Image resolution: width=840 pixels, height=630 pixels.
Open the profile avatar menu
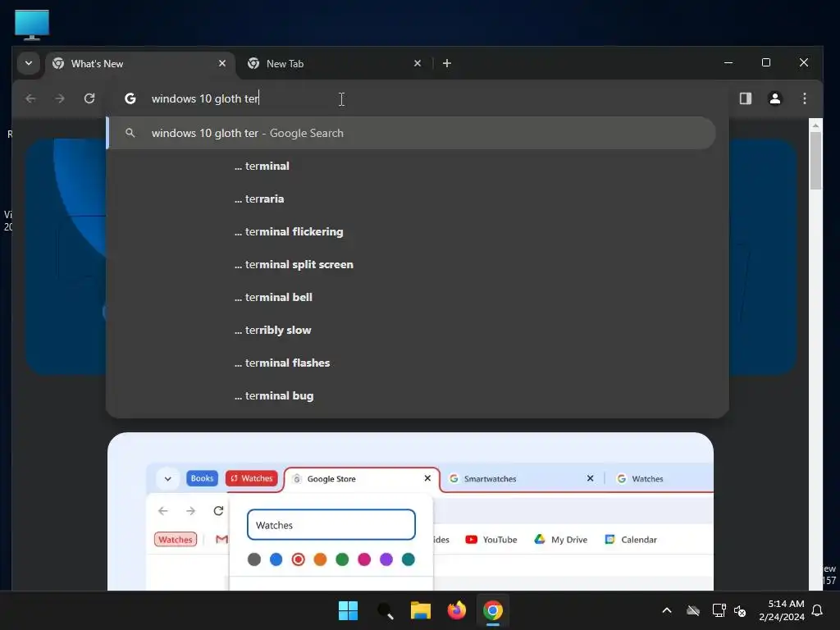[x=774, y=98]
